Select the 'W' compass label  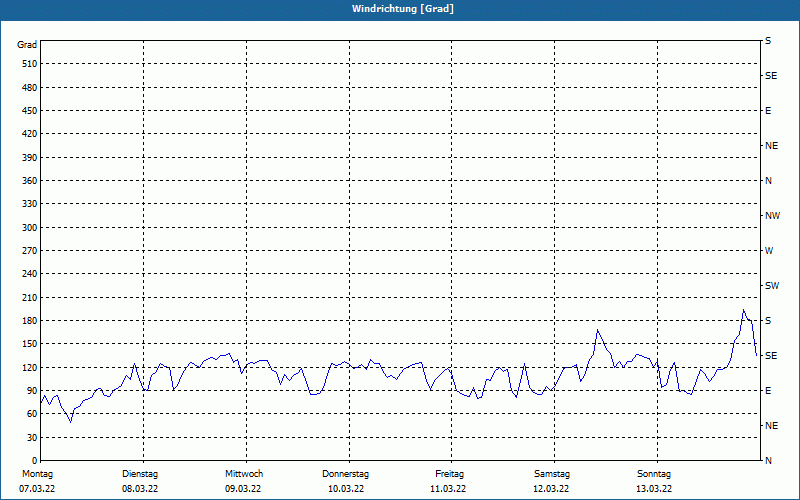pos(769,251)
